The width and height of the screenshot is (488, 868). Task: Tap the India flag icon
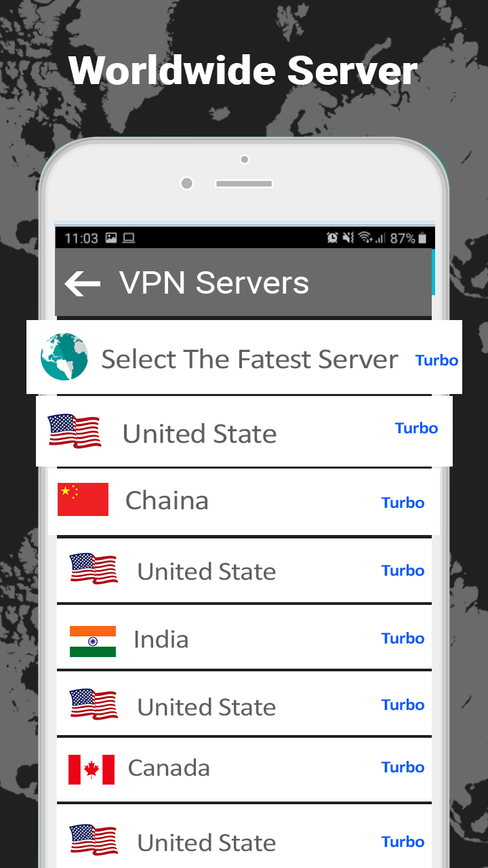(x=93, y=641)
